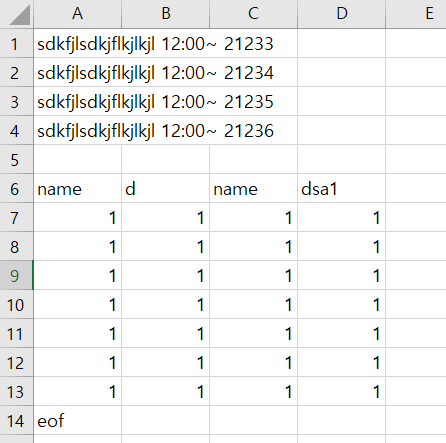Select the 'name' cell in column C
This screenshot has height=443, width=446.
[253, 189]
